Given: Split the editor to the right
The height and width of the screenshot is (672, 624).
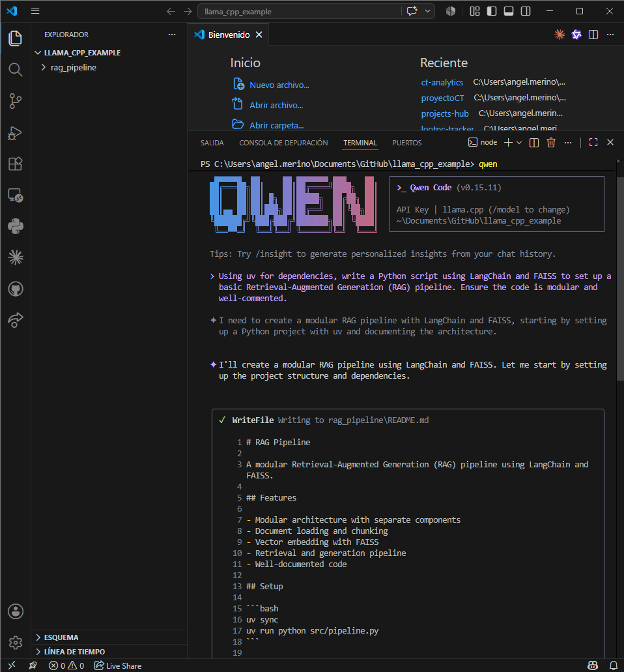Looking at the screenshot, I should pyautogui.click(x=593, y=35).
